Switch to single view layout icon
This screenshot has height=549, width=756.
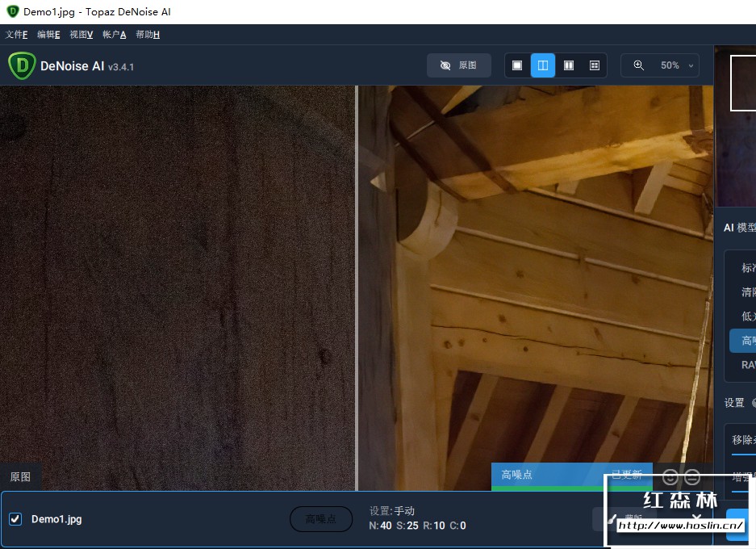click(517, 65)
